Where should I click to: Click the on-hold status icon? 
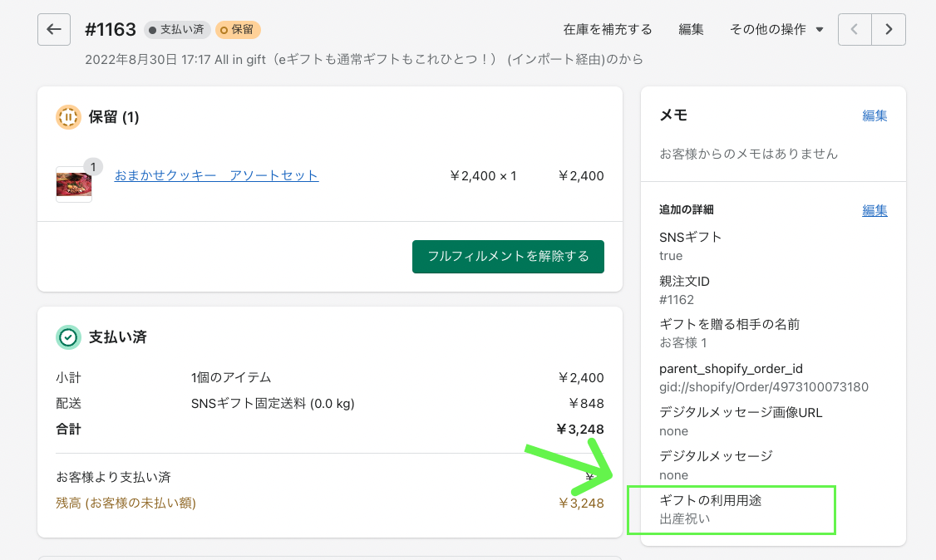[68, 117]
